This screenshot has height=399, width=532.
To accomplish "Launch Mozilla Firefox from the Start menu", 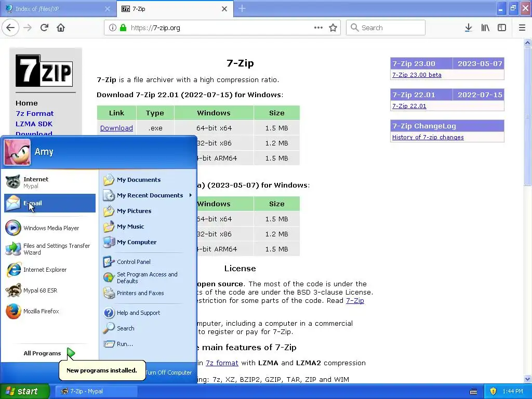I will [50, 311].
